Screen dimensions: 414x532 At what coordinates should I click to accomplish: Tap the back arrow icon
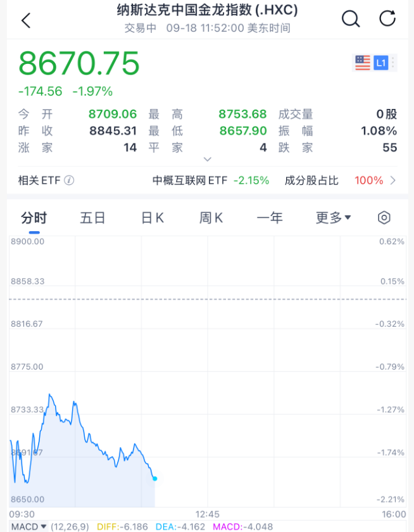click(26, 20)
